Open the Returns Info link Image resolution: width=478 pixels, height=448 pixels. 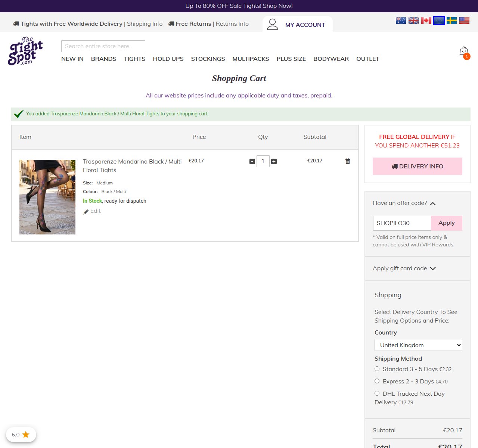232,24
